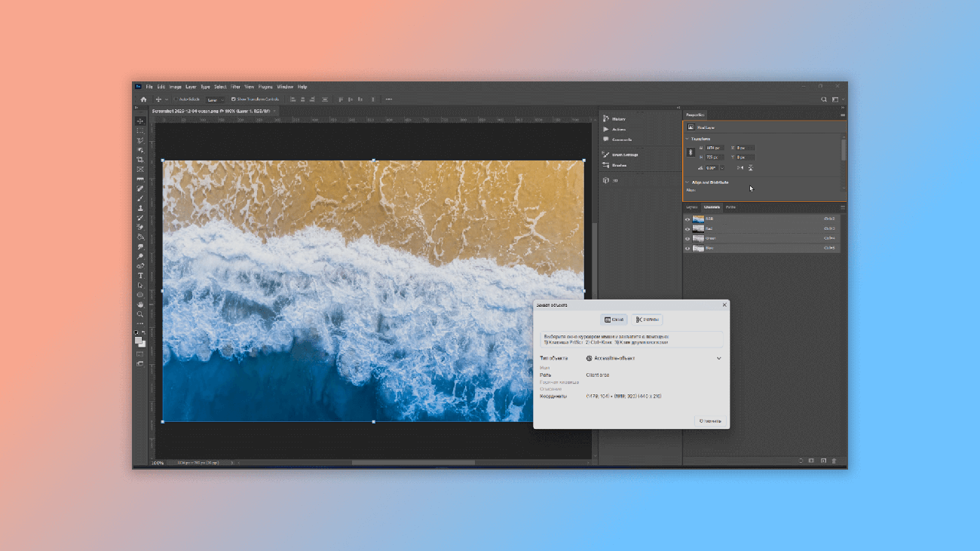Click the cancel button in the dialog

(710, 421)
